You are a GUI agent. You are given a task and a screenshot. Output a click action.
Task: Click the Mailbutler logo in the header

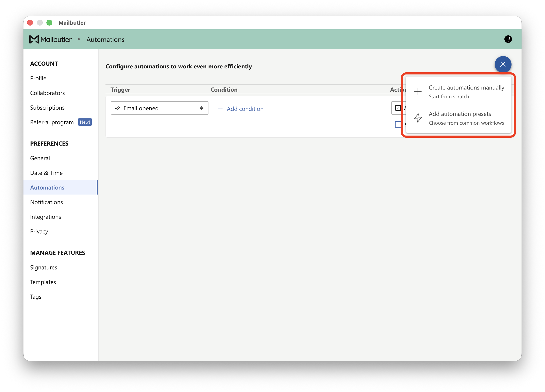(50, 39)
